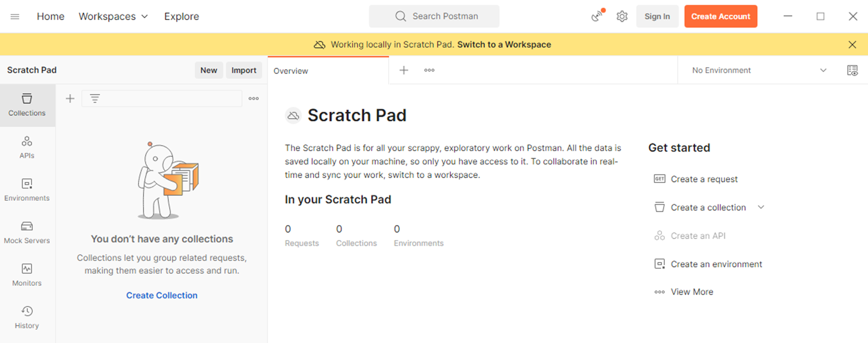Click the Create an API link
The width and height of the screenshot is (868, 343).
pyautogui.click(x=698, y=236)
